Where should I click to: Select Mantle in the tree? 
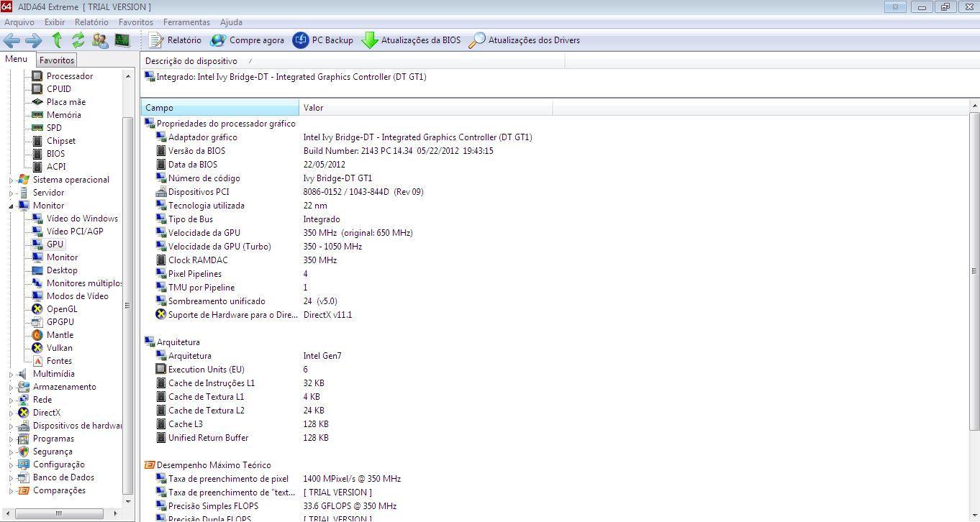coord(60,335)
